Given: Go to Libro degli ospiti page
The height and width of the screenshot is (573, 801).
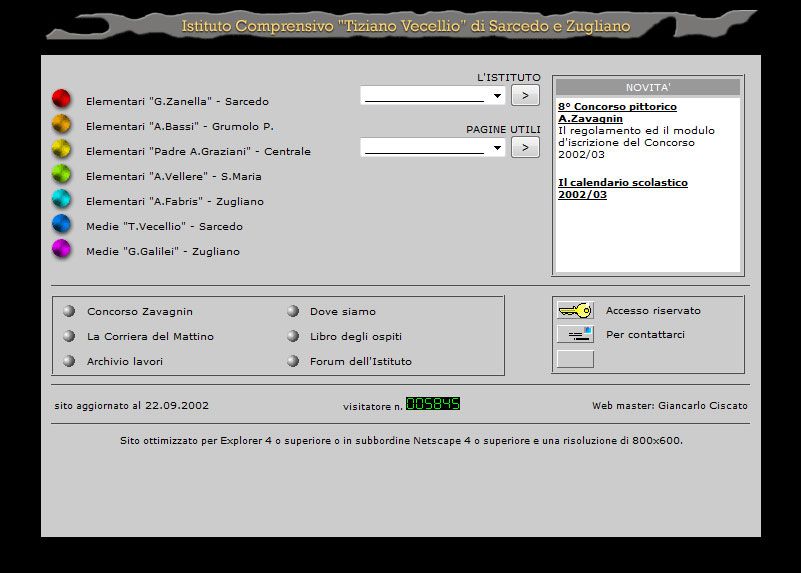Looking at the screenshot, I should [356, 337].
